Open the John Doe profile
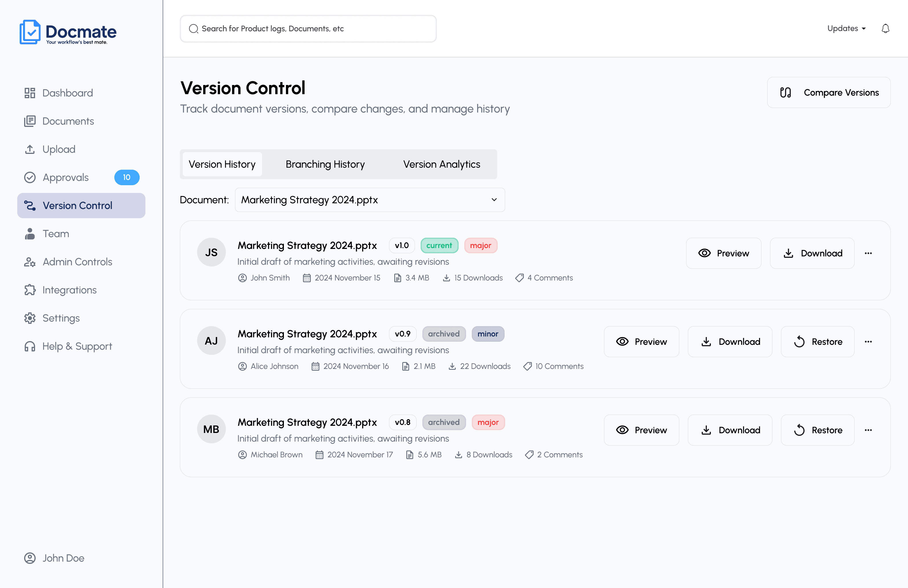 tap(54, 558)
